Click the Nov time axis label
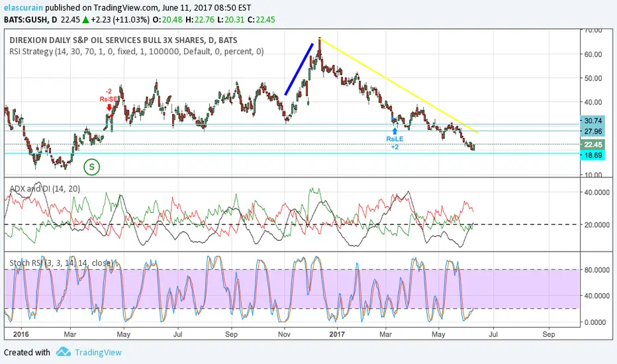This screenshot has height=364, width=617. 284,334
